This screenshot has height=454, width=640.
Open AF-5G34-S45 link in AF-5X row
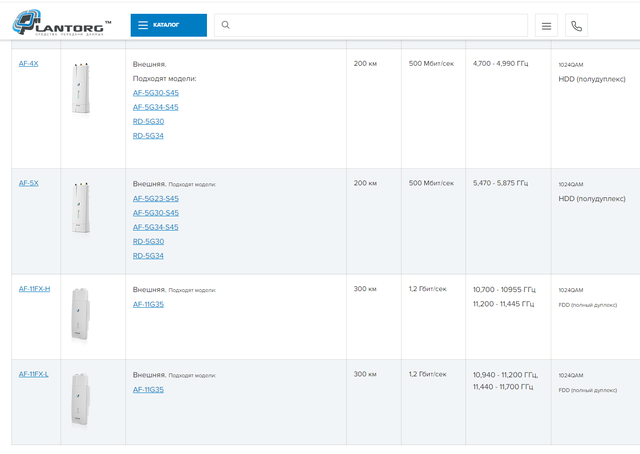(x=156, y=227)
